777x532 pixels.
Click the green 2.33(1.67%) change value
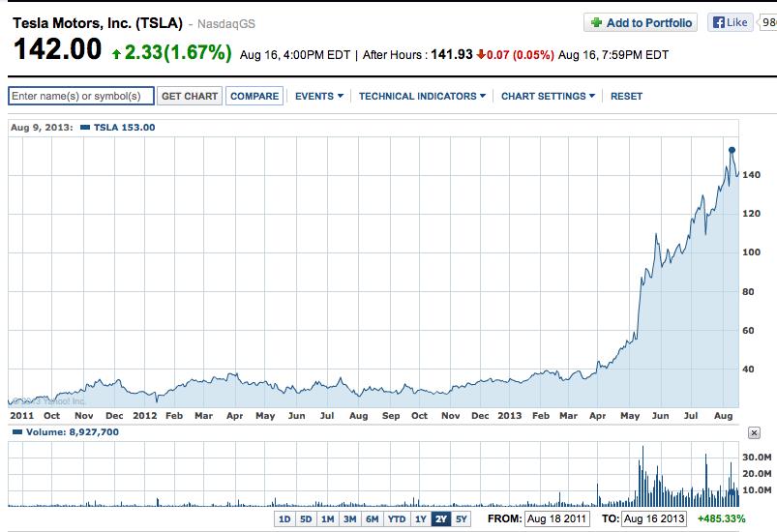[x=178, y=52]
